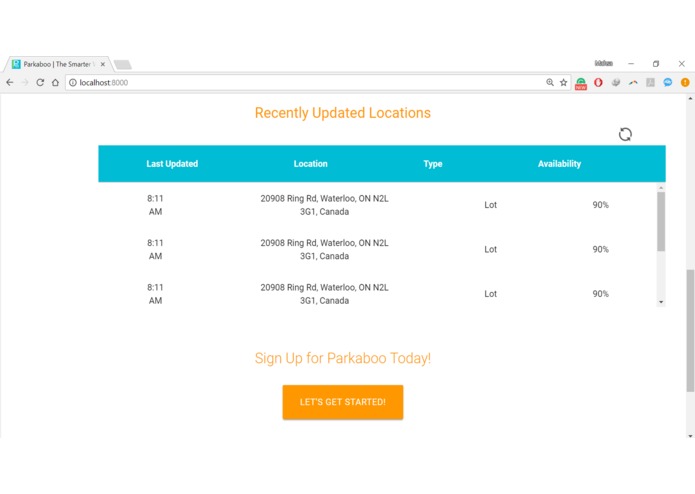
Task: Refresh the Recently Updated Locations table
Action: click(625, 134)
